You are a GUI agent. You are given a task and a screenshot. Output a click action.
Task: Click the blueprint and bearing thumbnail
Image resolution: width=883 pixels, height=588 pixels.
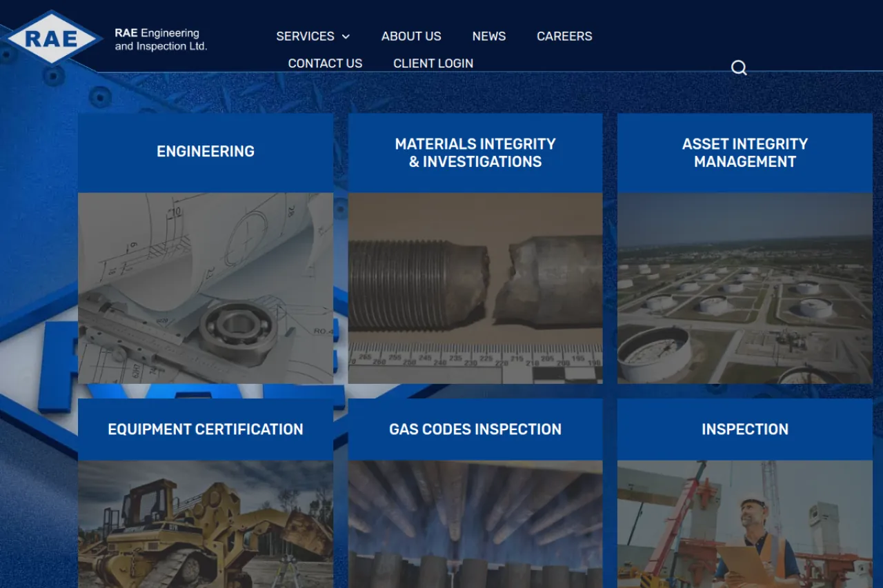point(206,288)
